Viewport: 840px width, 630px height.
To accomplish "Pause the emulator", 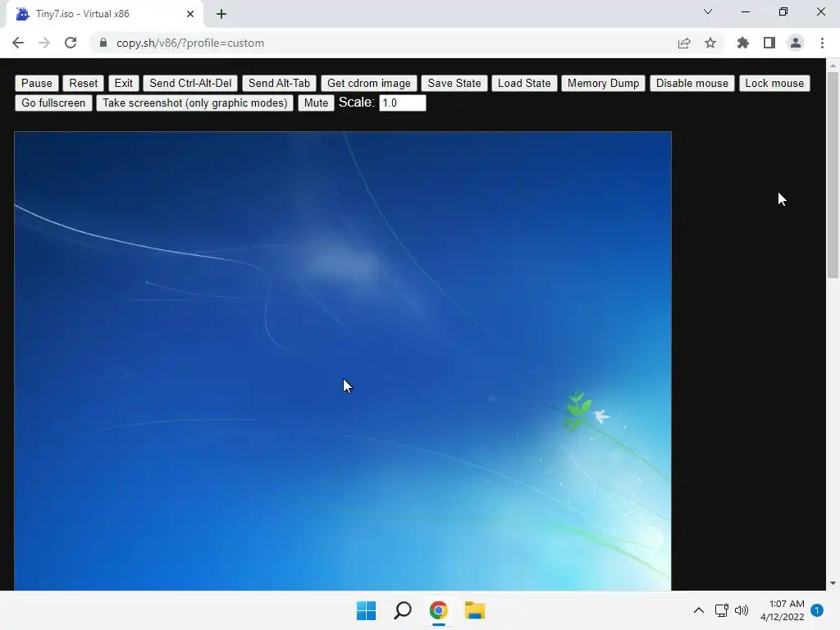I will 36,83.
